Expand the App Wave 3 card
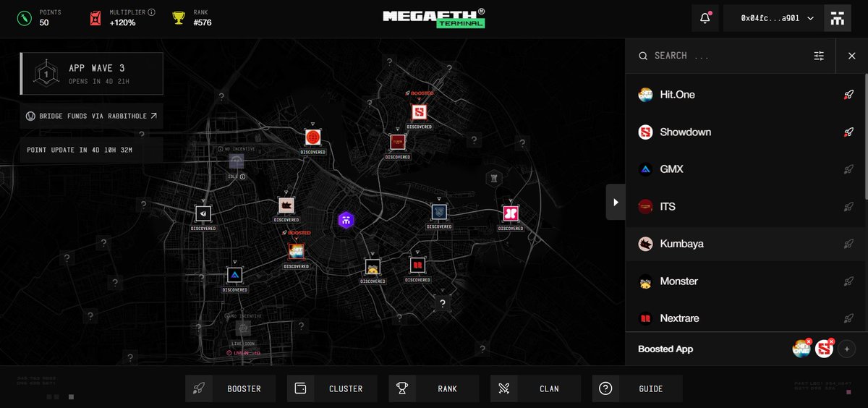The width and height of the screenshot is (868, 408). click(92, 73)
